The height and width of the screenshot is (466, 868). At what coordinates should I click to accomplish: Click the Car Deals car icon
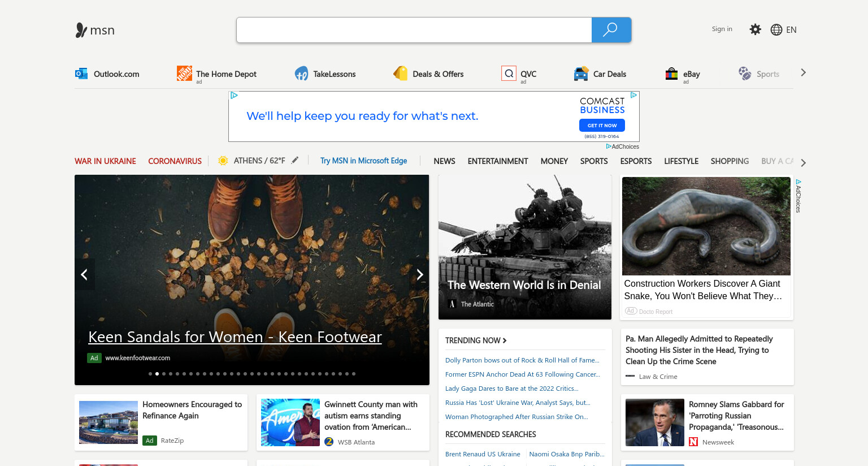(x=581, y=74)
